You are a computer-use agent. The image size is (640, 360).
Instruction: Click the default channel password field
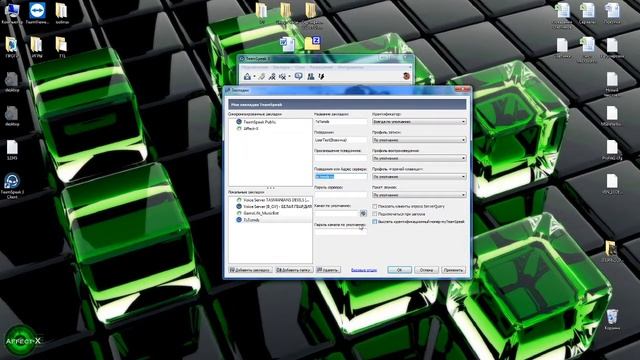(340, 231)
